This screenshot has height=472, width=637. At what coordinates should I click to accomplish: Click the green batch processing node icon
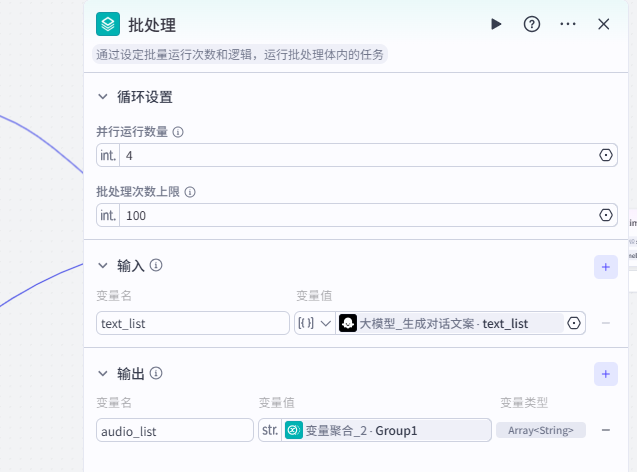coord(108,24)
